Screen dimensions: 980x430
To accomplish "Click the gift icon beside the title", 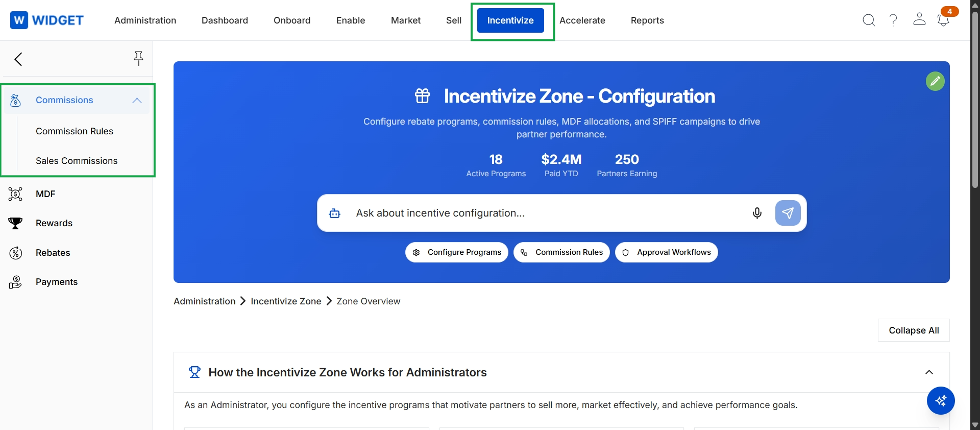I will (x=423, y=96).
